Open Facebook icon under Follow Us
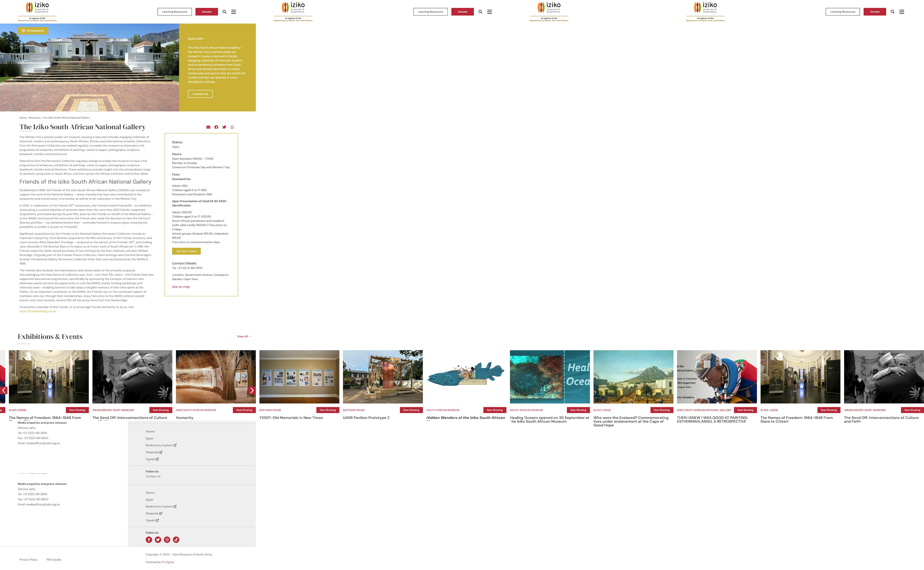The width and height of the screenshot is (924, 570). point(149,540)
